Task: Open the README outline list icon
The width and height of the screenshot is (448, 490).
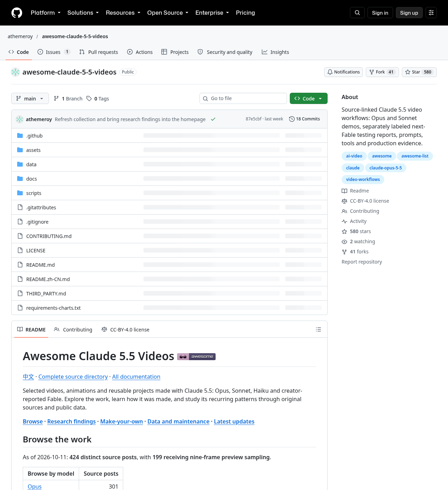Action: tap(318, 329)
